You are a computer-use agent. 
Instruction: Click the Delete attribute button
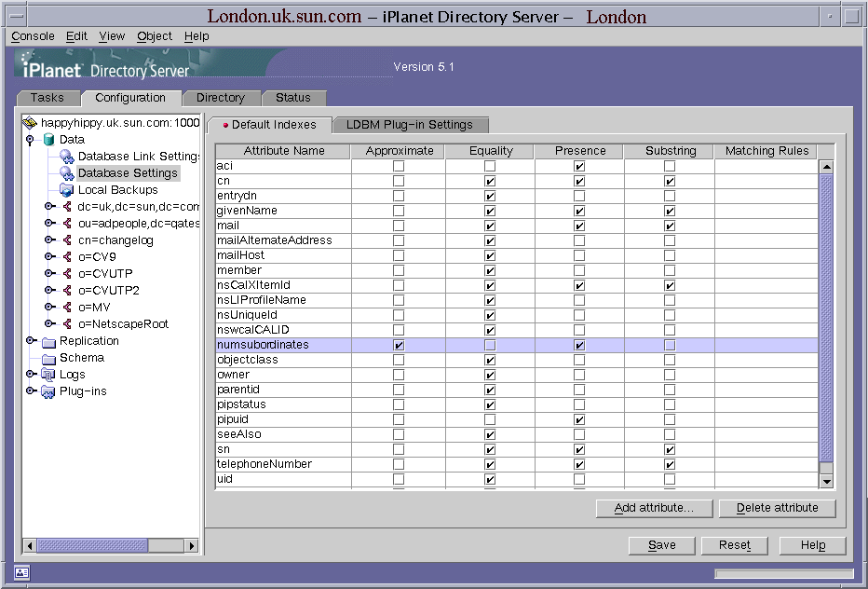pyautogui.click(x=778, y=508)
